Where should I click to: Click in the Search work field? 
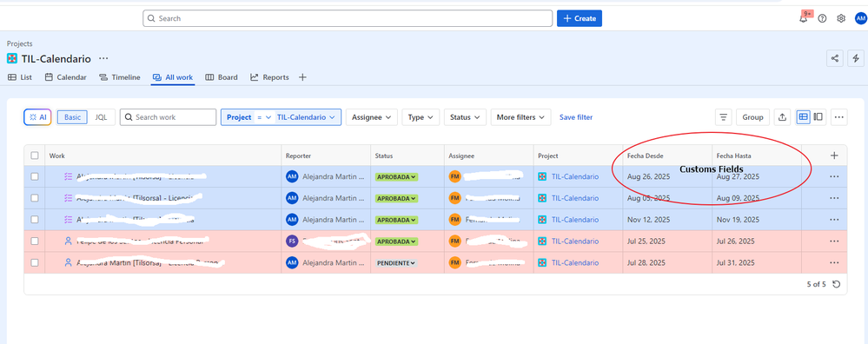pyautogui.click(x=168, y=117)
